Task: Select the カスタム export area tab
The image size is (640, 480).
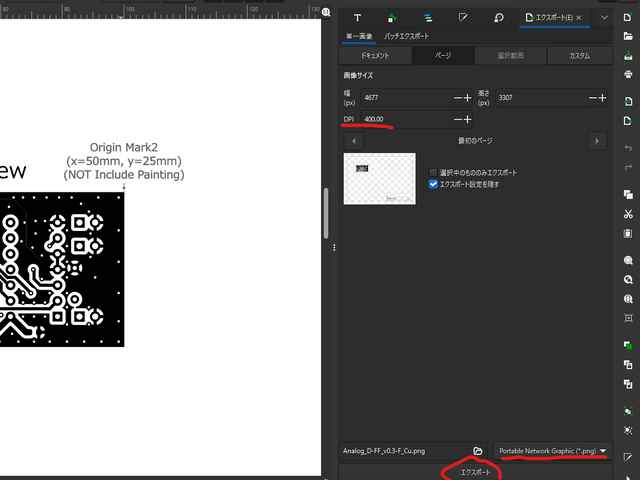Action: (x=578, y=56)
